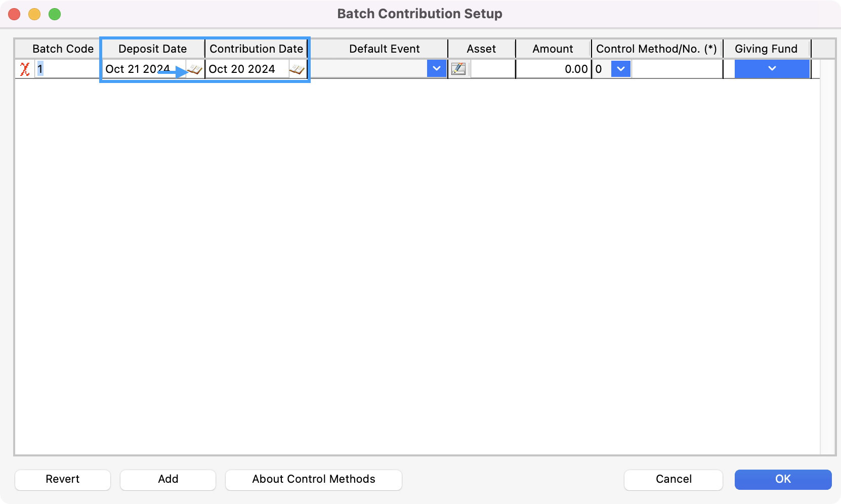Open the Contribution Date calendar picker icon

pyautogui.click(x=298, y=69)
